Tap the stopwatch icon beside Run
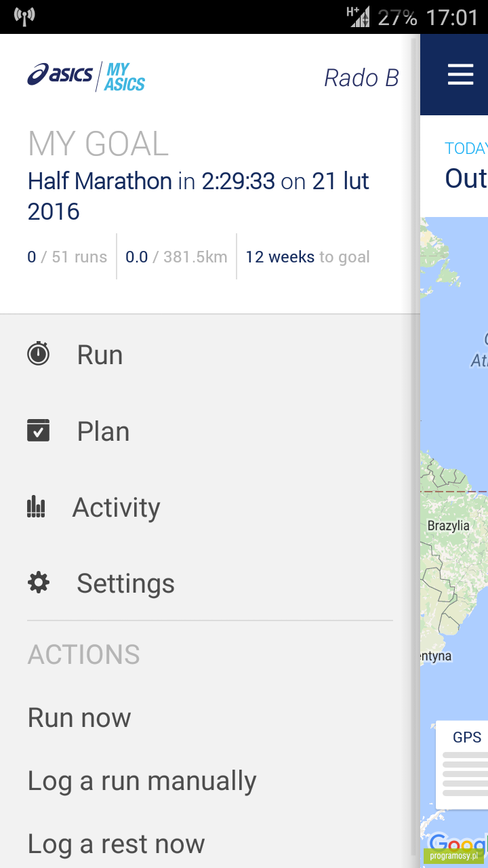The height and width of the screenshot is (868, 488). pyautogui.click(x=38, y=354)
